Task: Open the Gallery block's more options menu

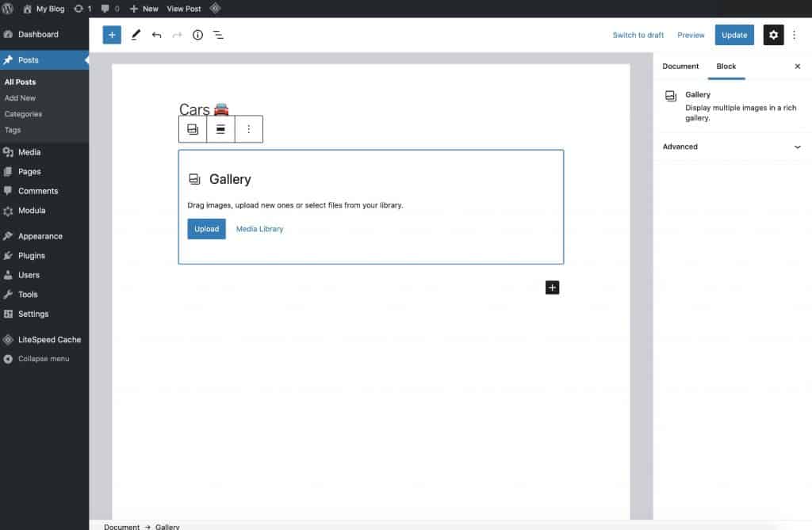Action: tap(249, 128)
